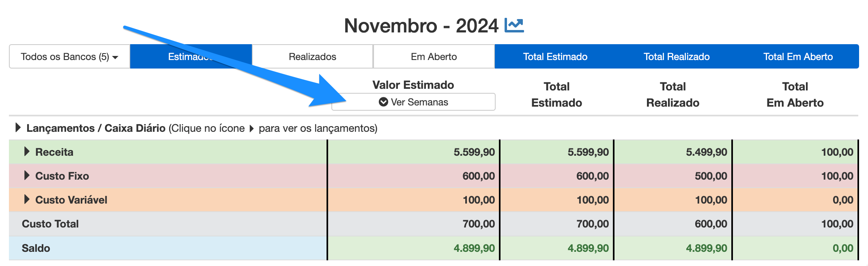
Task: Select the Estimados tab
Action: click(191, 56)
